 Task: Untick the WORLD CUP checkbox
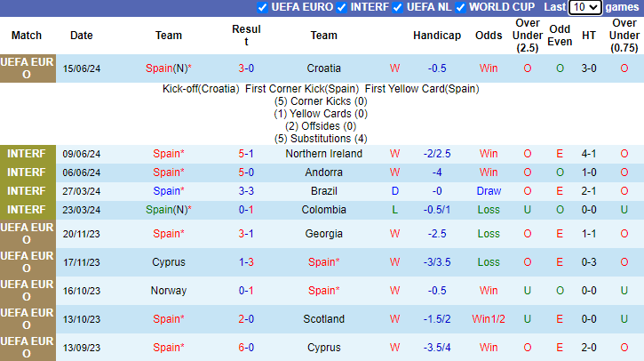coord(460,7)
